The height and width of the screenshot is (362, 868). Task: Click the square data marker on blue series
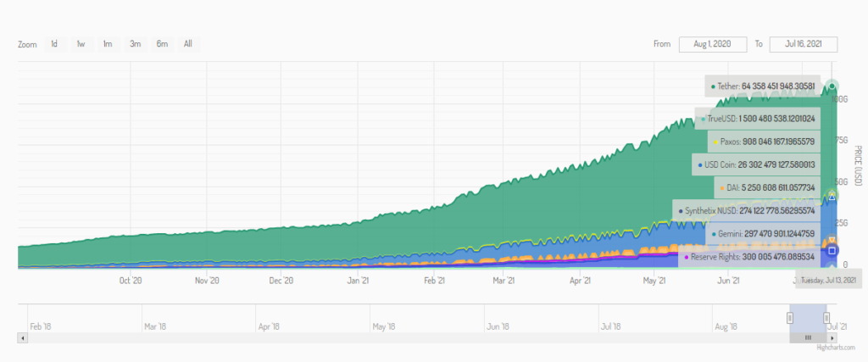click(832, 251)
